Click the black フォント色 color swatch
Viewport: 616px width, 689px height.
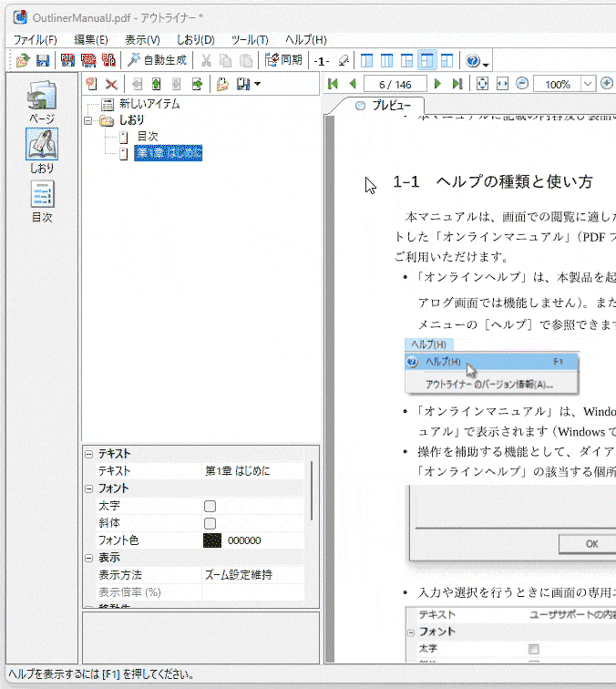pyautogui.click(x=211, y=540)
